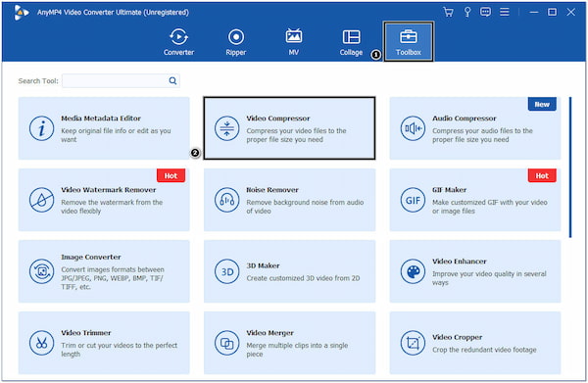Click the vertical scrollbar of tool list

[570, 168]
